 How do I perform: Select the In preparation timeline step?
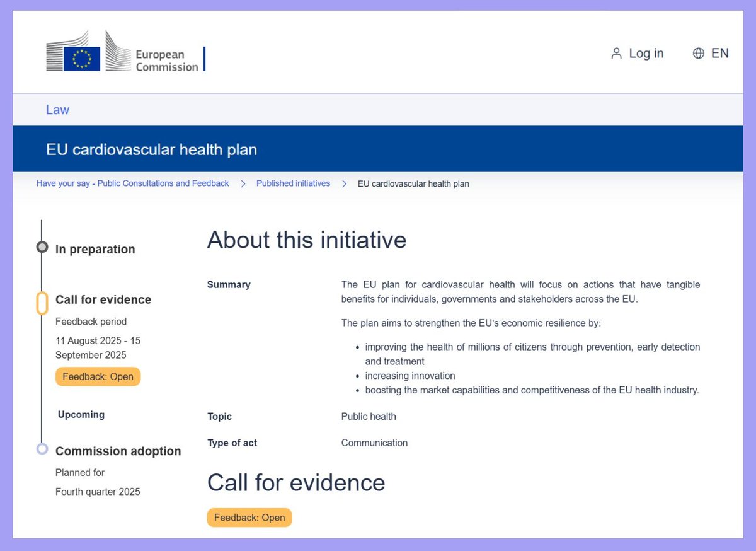click(x=95, y=249)
